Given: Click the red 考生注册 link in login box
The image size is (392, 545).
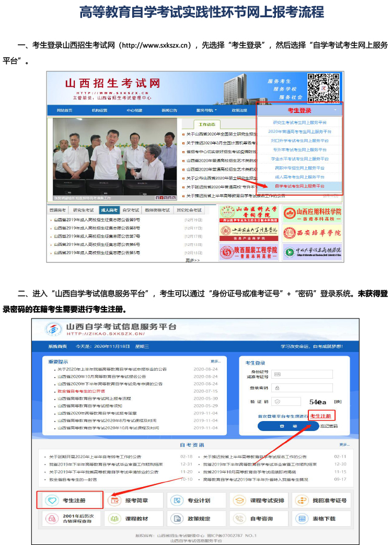Looking at the screenshot, I should click(321, 416).
